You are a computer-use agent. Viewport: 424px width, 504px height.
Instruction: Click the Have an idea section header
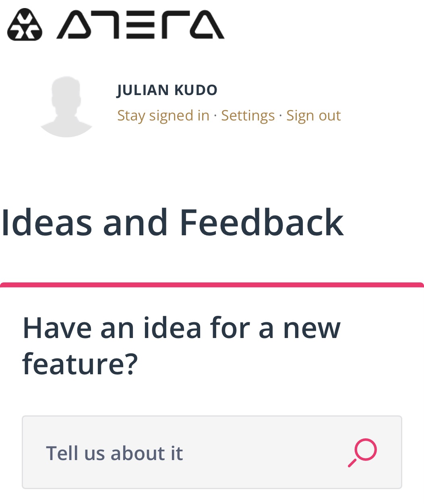[182, 344]
